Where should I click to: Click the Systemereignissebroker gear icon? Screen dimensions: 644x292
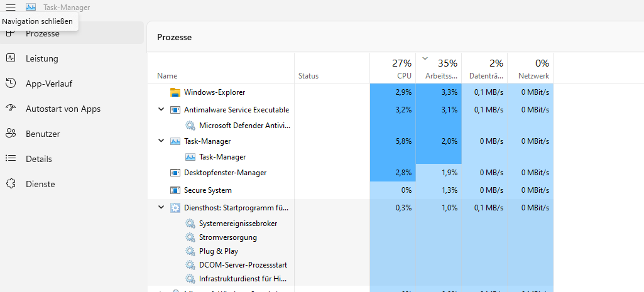(x=190, y=224)
